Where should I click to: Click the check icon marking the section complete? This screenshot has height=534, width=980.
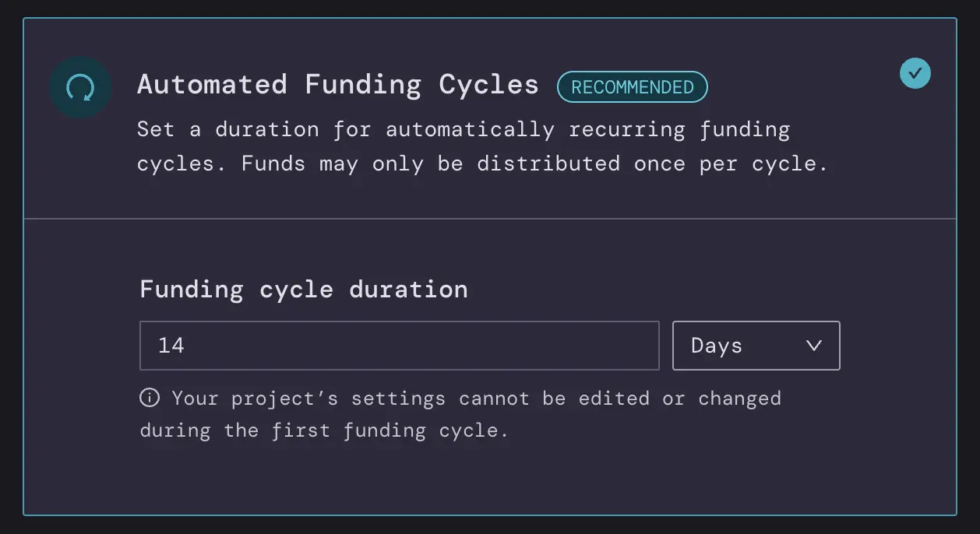point(915,73)
